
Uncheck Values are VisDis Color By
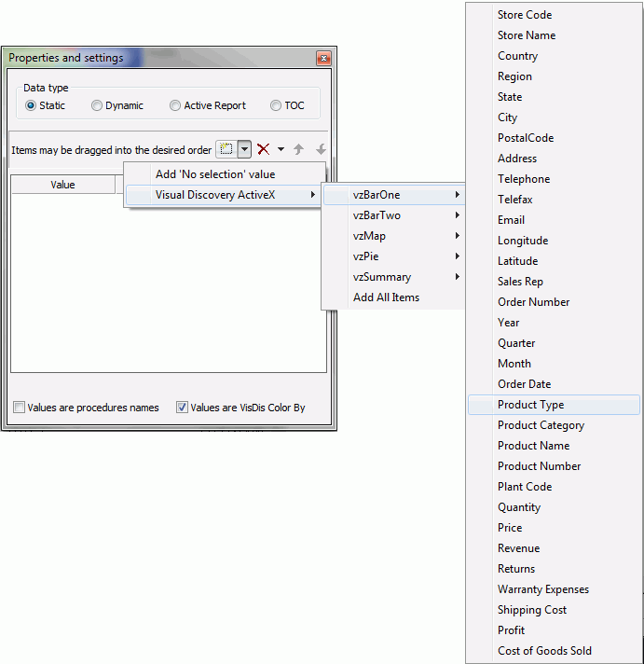[x=182, y=408]
